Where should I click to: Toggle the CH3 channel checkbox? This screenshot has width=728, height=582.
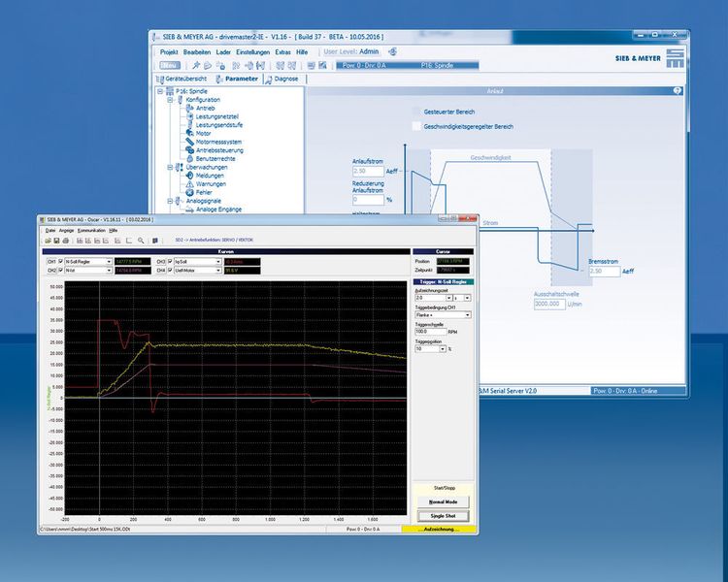coord(170,261)
